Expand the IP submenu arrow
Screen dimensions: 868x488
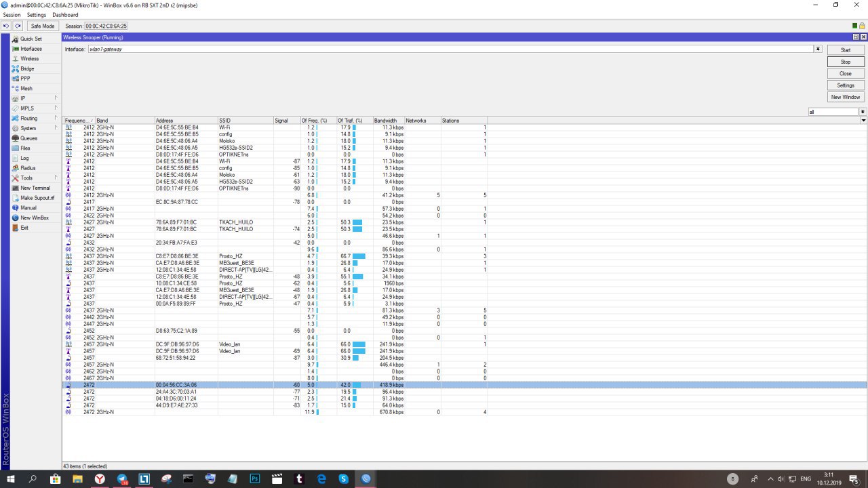pyautogui.click(x=56, y=98)
